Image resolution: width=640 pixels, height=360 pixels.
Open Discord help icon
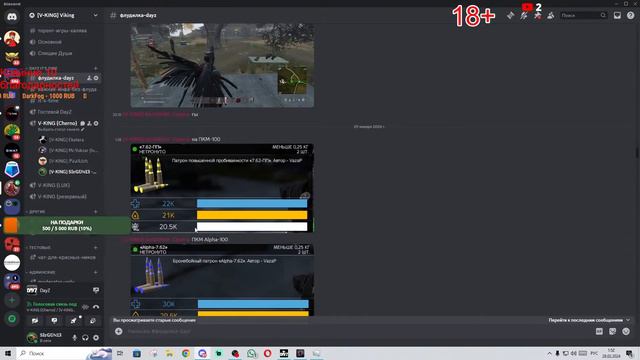point(631,16)
